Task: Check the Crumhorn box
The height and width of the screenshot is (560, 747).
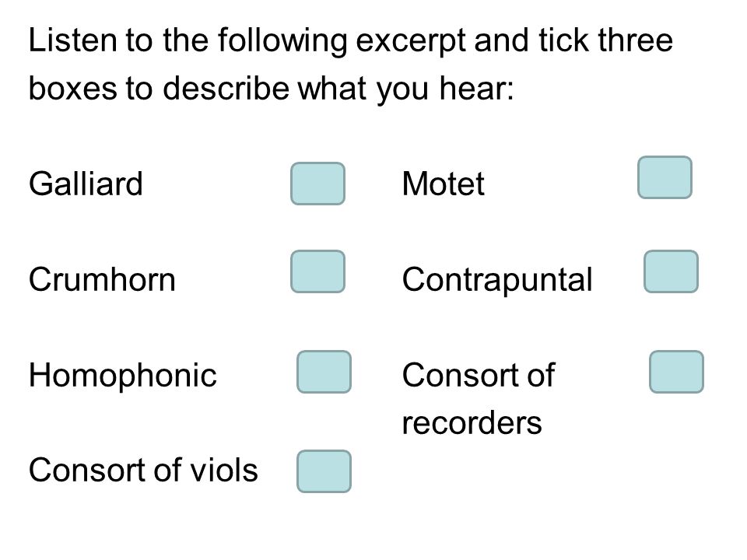Action: coord(317,271)
